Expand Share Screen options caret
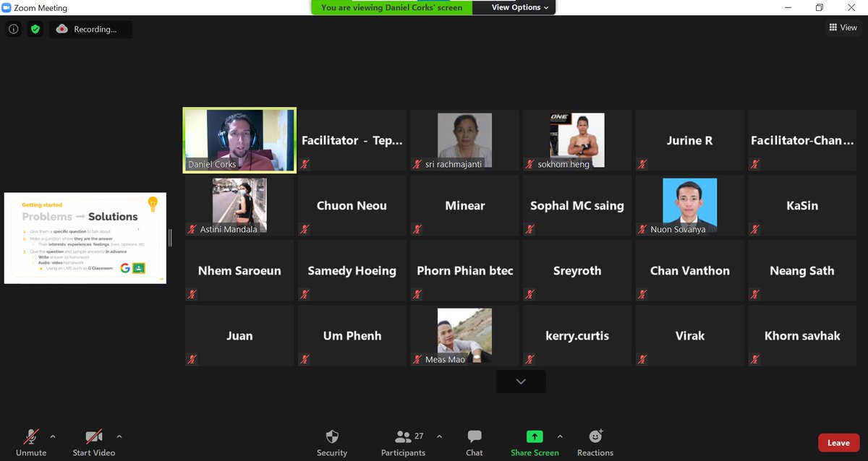868x461 pixels. pos(559,436)
